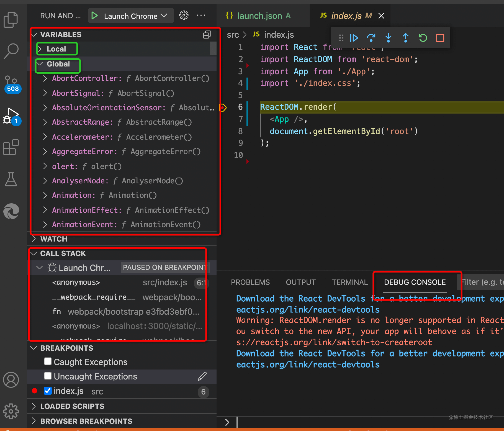Click the Continue debug button
The image size is (504, 431).
coord(354,38)
